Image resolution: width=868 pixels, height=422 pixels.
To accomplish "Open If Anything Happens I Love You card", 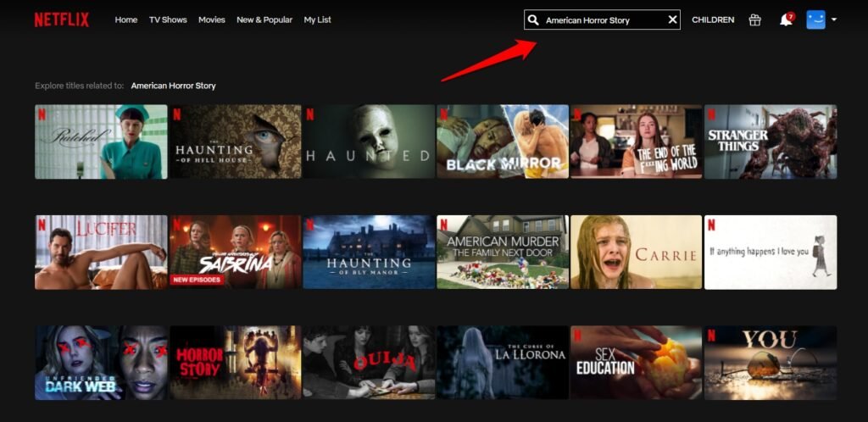I will [771, 253].
